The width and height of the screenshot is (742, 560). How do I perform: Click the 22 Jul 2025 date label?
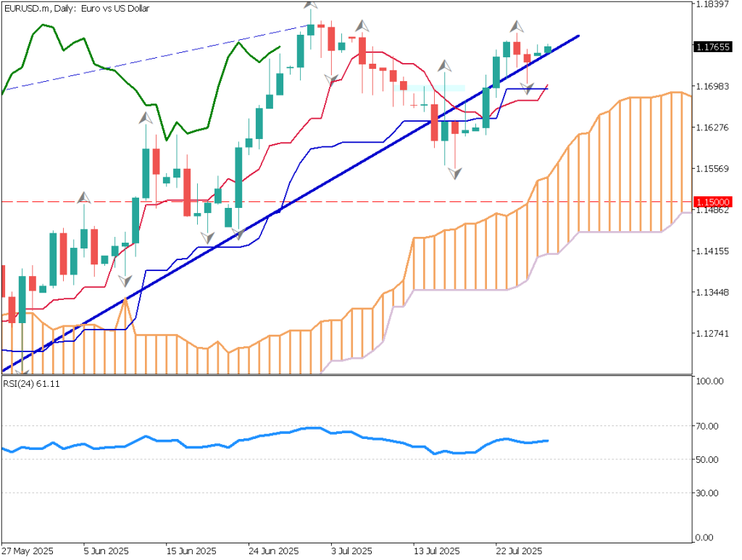coord(519,551)
